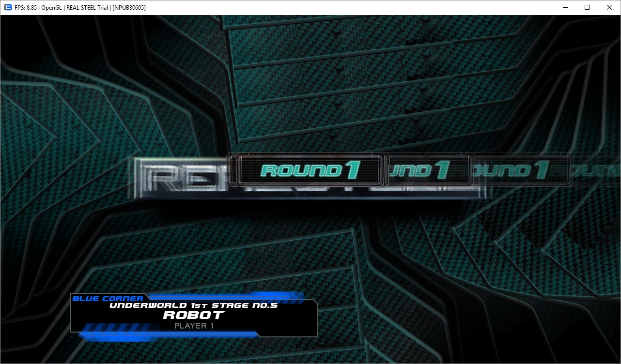Click the RPCS3 icon in the title bar

7,7
